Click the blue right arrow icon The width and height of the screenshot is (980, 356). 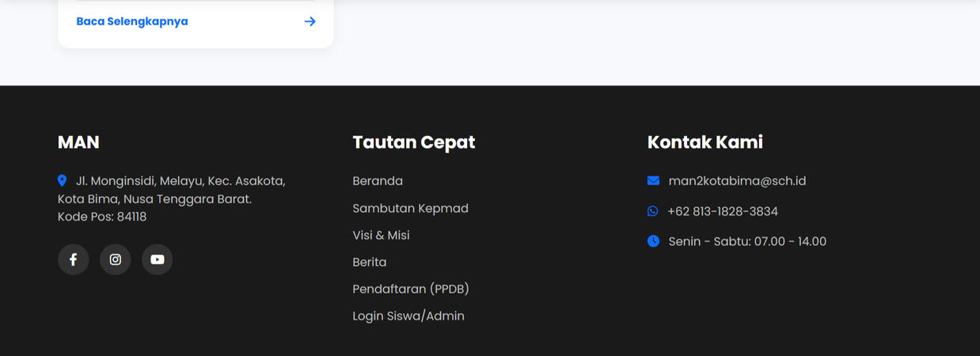(x=310, y=21)
